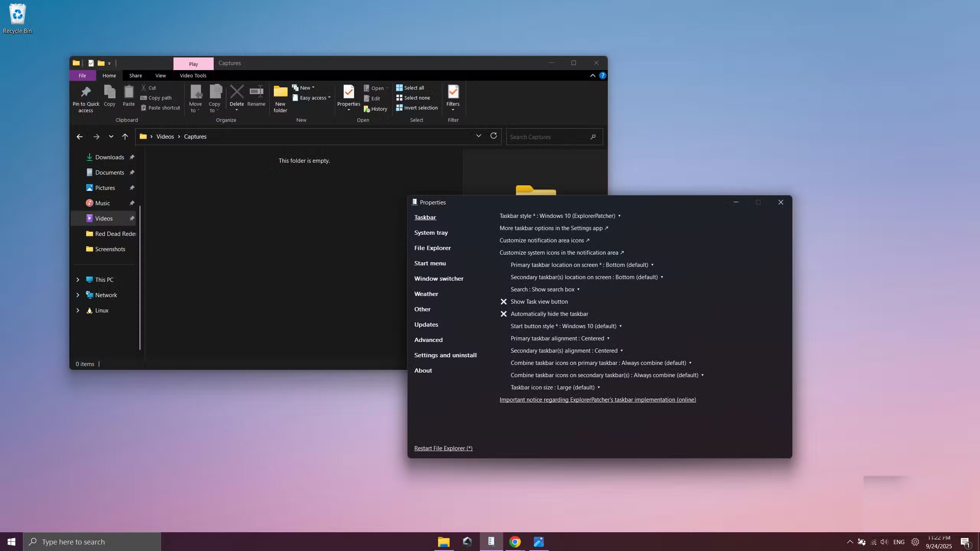Open the Important notice ExplorerPatcher online link
Screen dimensions: 980x551
[x=597, y=400]
